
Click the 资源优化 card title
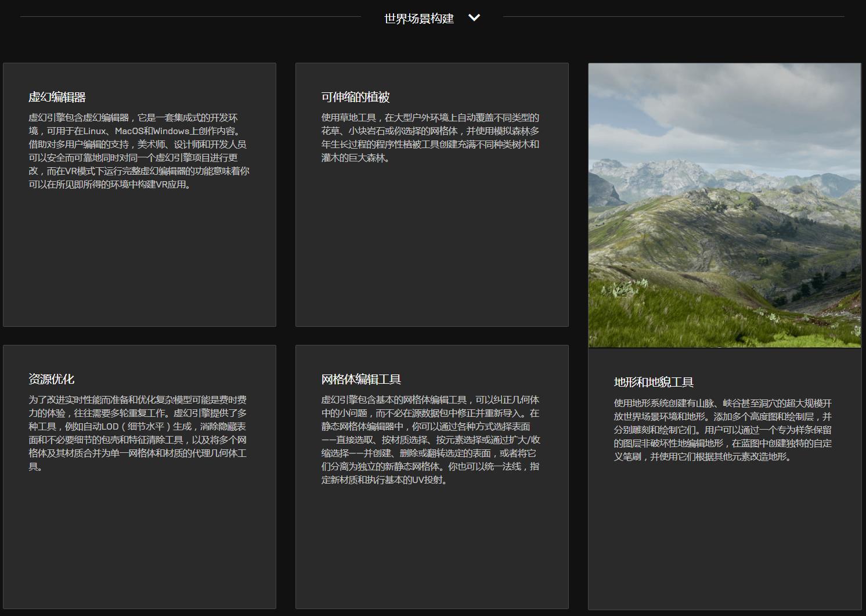52,379
